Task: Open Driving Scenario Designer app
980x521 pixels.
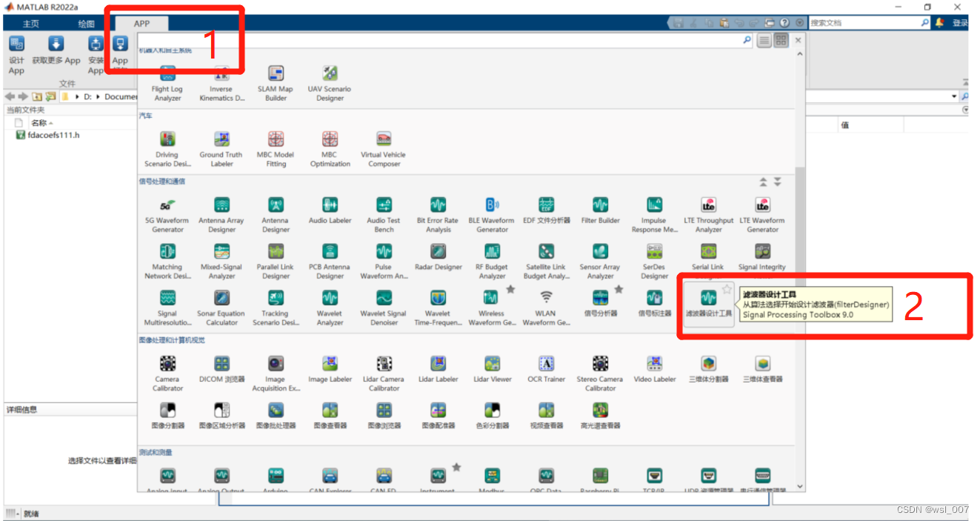Action: pos(167,149)
